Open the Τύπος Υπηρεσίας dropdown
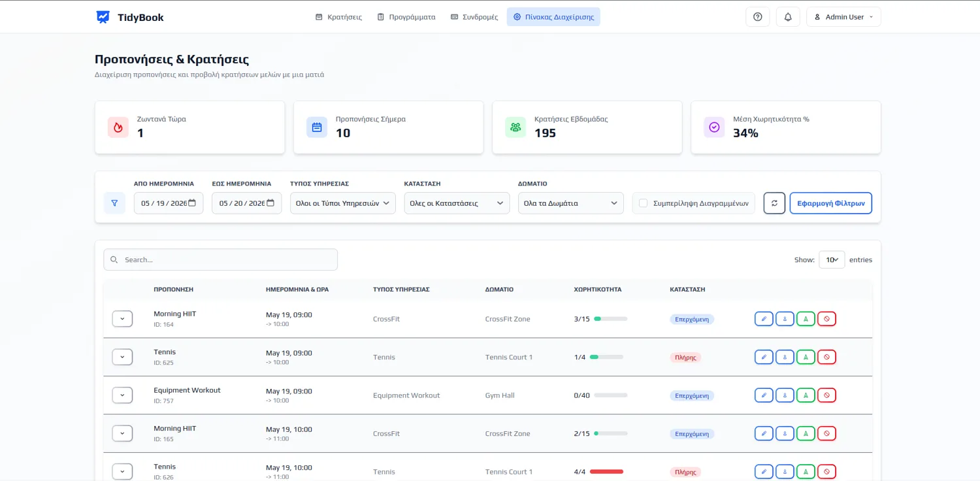Image resolution: width=980 pixels, height=481 pixels. 343,203
